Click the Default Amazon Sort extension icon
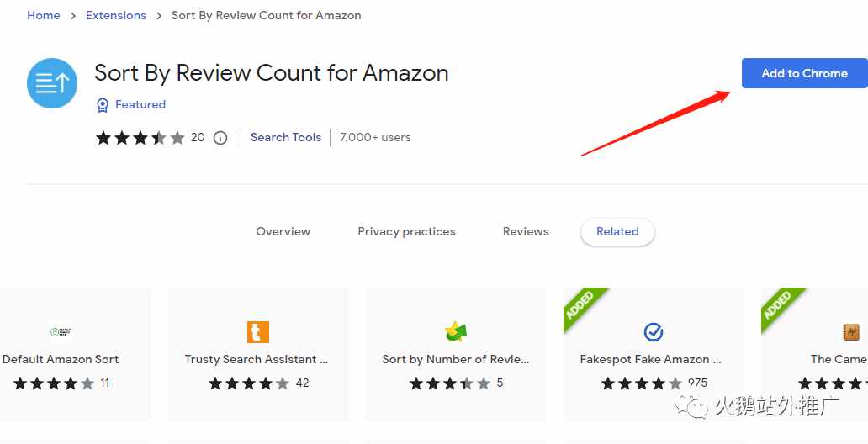 coord(61,332)
